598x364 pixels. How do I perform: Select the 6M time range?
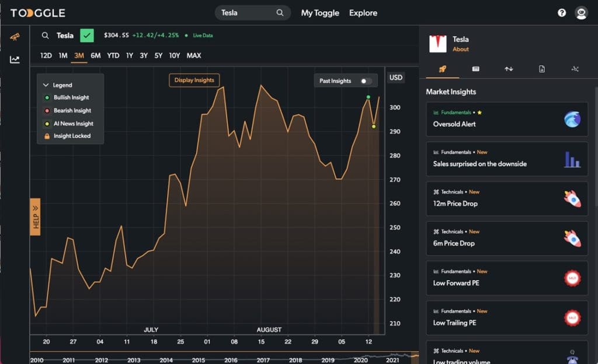[x=95, y=55]
